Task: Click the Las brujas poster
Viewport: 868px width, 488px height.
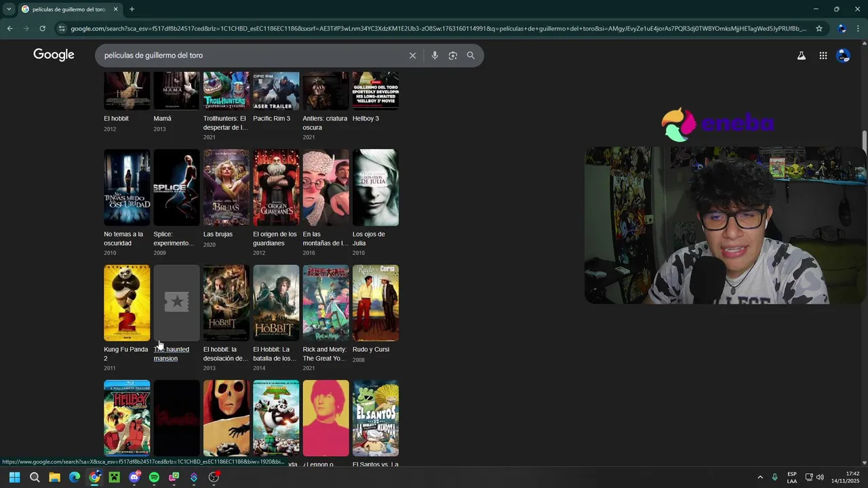Action: pos(226,188)
